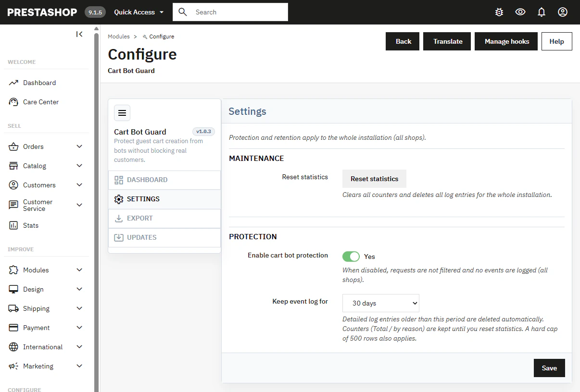Image resolution: width=580 pixels, height=392 pixels.
Task: View my store via eye icon
Action: point(520,12)
